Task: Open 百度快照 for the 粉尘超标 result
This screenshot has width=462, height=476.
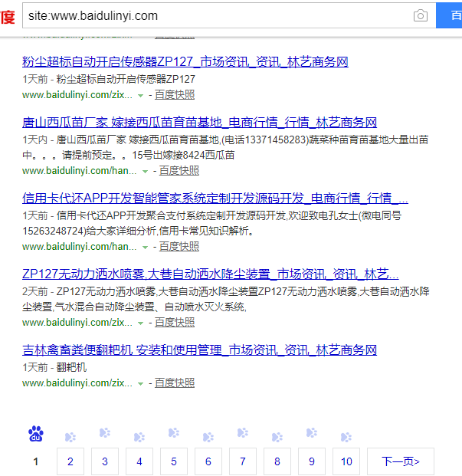Action: (175, 95)
